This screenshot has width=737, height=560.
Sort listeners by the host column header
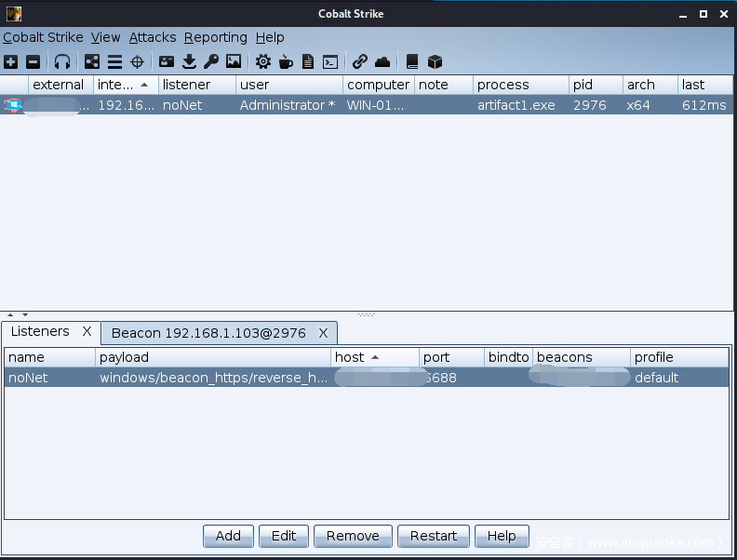point(375,357)
